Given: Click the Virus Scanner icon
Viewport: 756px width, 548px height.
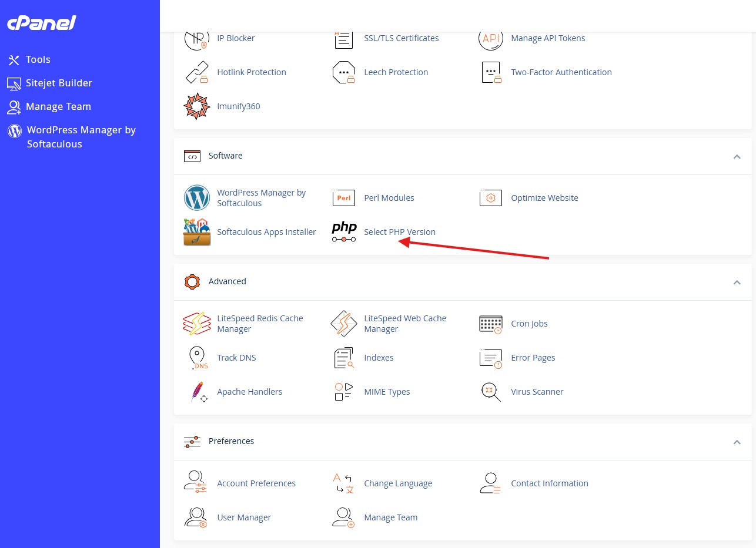Looking at the screenshot, I should [x=490, y=392].
